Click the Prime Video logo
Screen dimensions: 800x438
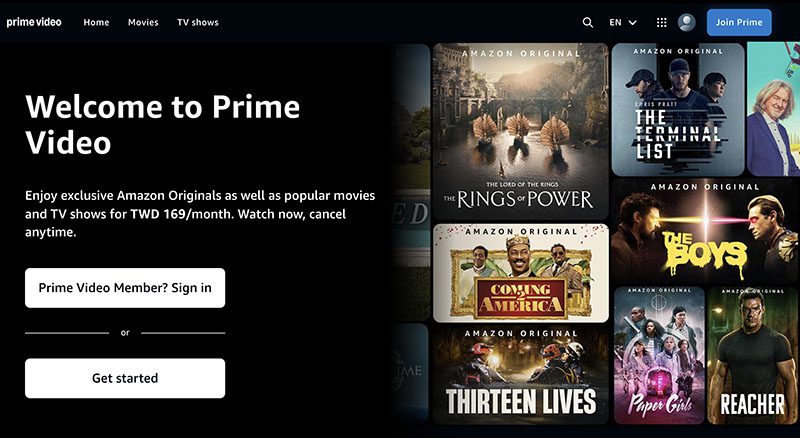coord(34,22)
